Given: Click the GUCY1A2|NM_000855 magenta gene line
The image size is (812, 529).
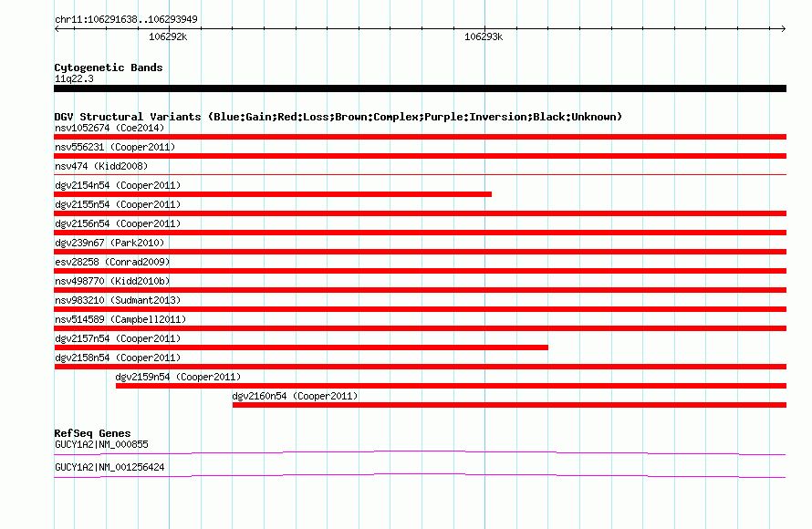Looking at the screenshot, I should pos(420,453).
